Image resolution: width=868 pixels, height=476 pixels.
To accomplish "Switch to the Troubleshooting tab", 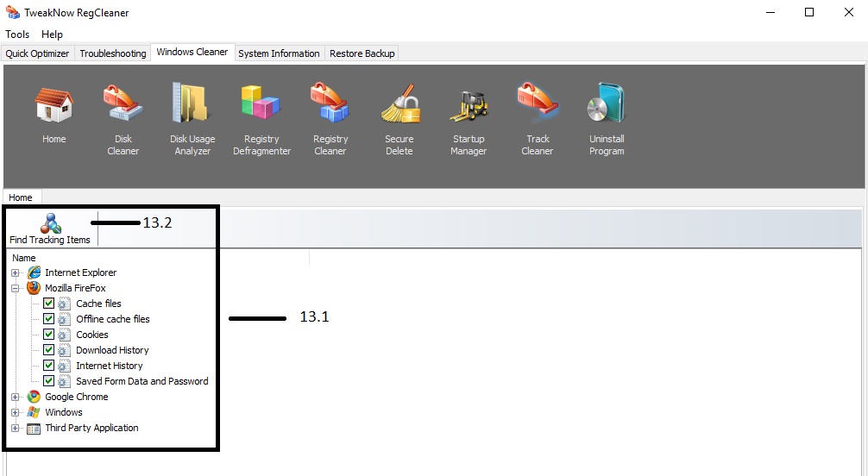I will pos(113,53).
